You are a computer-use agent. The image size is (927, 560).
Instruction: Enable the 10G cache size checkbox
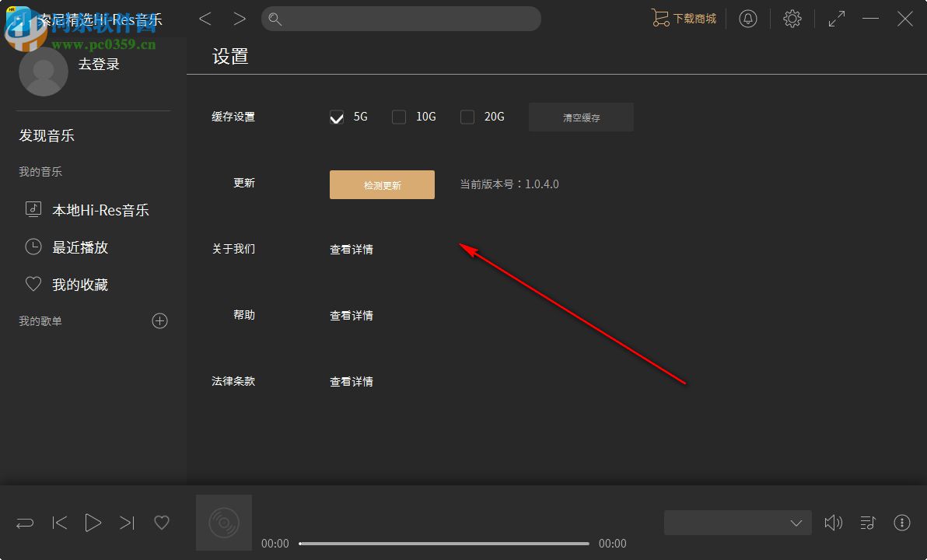pyautogui.click(x=398, y=117)
